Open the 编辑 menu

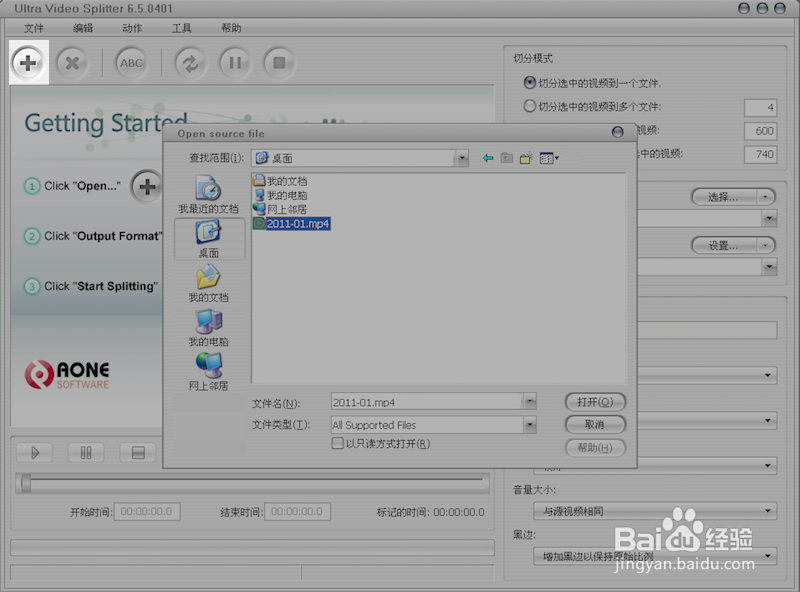tap(83, 28)
